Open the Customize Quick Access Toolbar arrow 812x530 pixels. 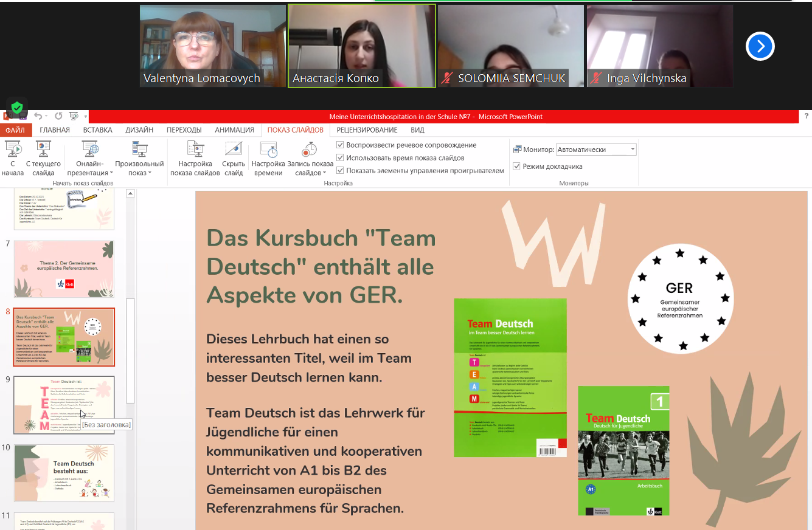pyautogui.click(x=86, y=116)
